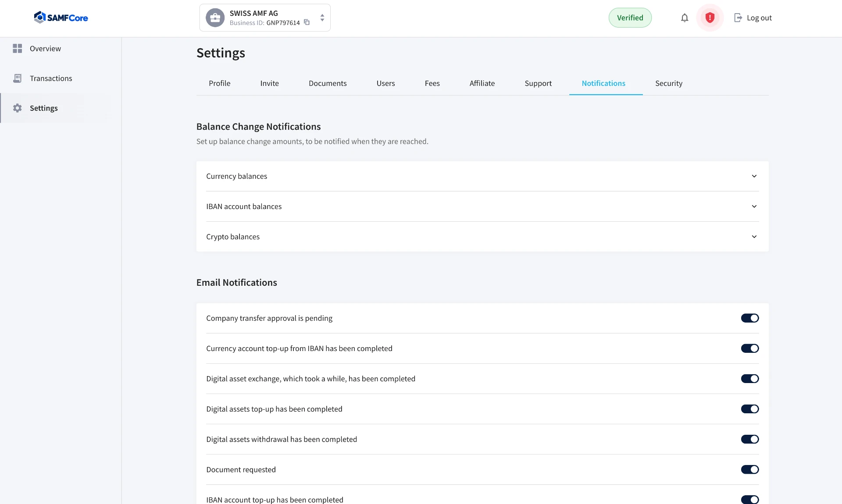The height and width of the screenshot is (504, 842).
Task: Open the Security tab
Action: (669, 83)
